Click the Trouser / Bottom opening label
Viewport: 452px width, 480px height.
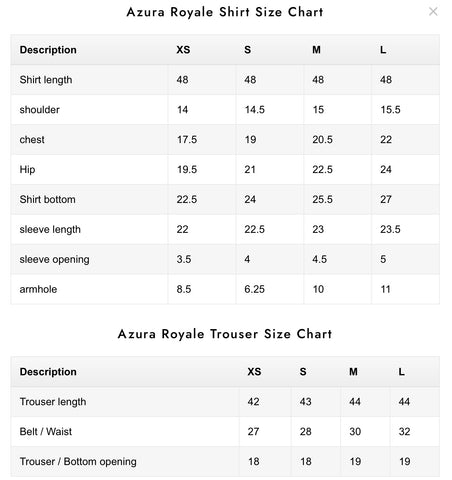(x=78, y=461)
